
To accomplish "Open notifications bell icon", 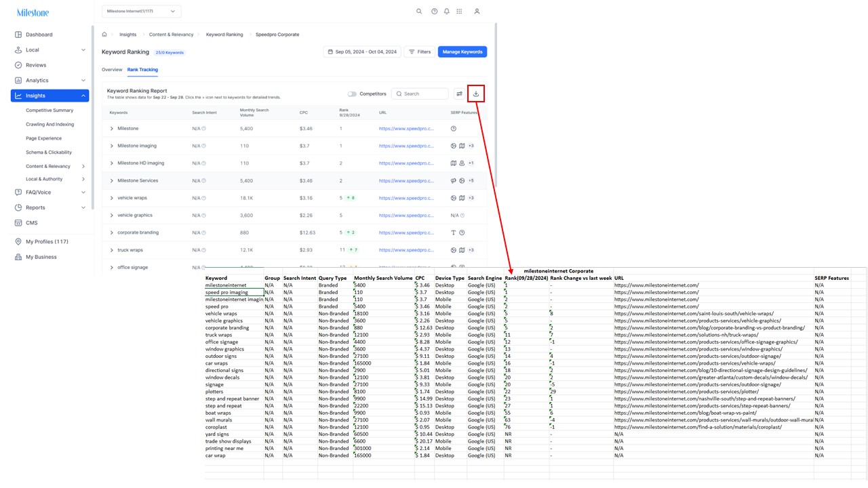I will click(446, 12).
